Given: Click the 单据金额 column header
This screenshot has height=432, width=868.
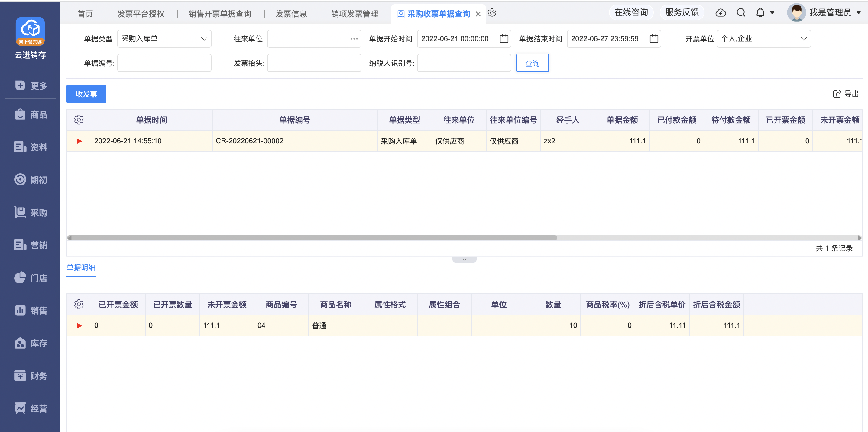Looking at the screenshot, I should point(622,120).
